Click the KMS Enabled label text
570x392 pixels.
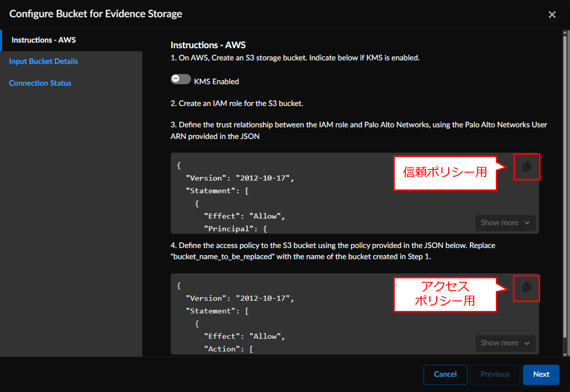pos(216,81)
